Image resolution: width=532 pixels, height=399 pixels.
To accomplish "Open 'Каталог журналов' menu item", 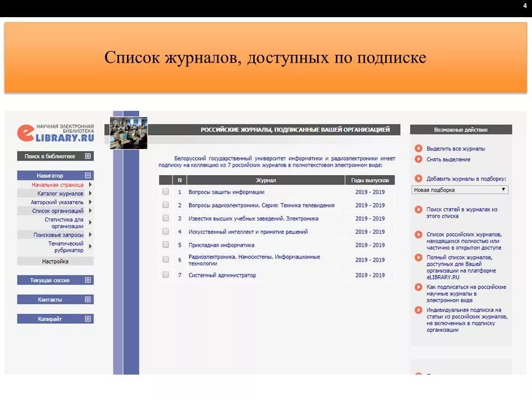I will pyautogui.click(x=60, y=193).
